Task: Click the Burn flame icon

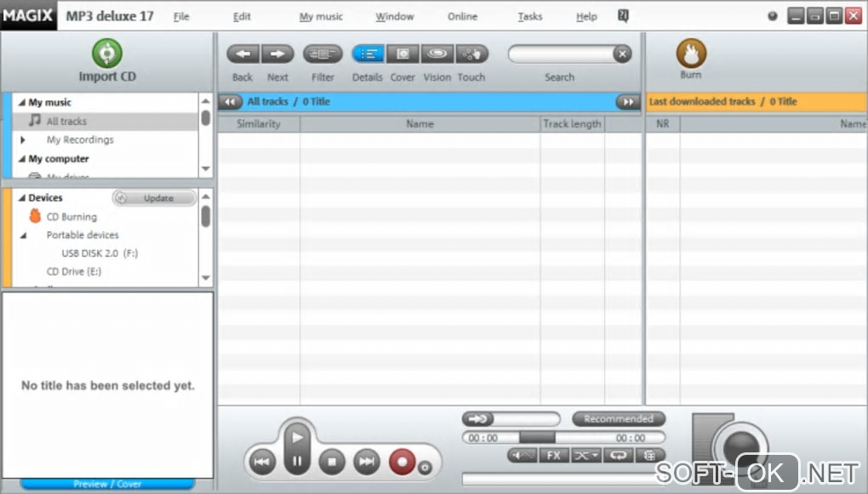Action: 691,53
